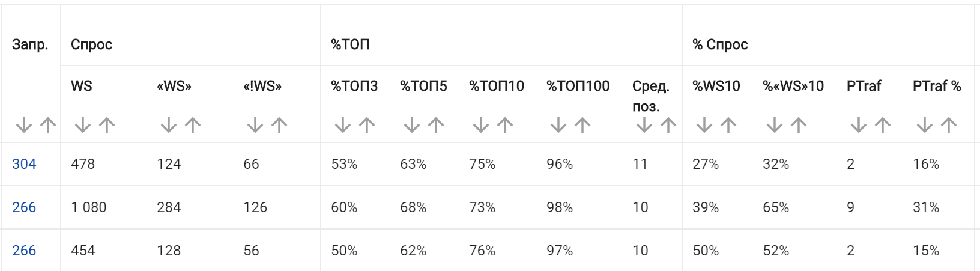Sort WS column descending
This screenshot has width=980, height=271.
point(83,125)
